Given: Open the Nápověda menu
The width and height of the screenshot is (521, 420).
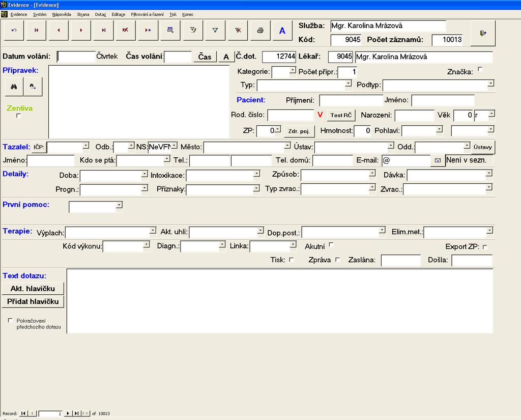Looking at the screenshot, I should 62,14.
